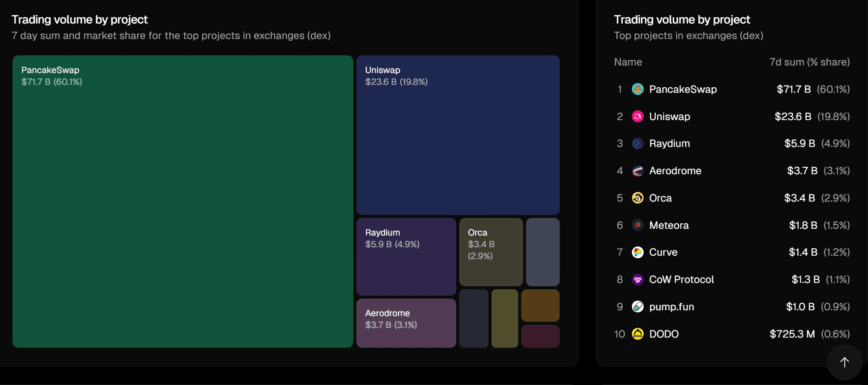Select the green PancakeSwap treemap block

coord(183,202)
